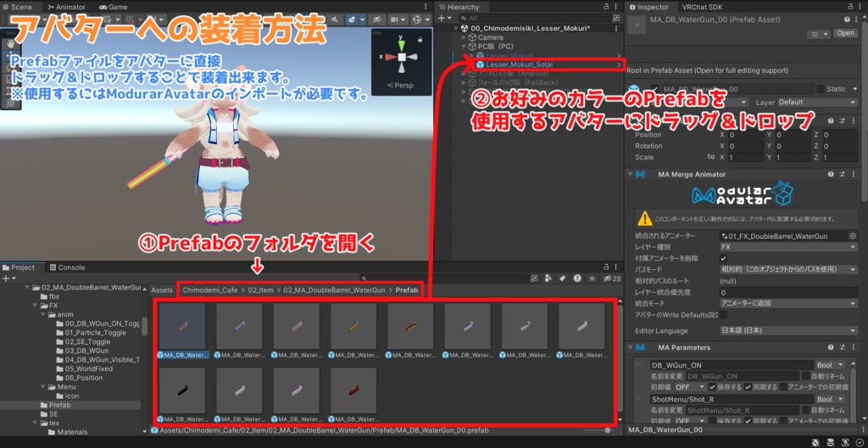
Task: Toggle the Write Defaults checkbox
Action: pyautogui.click(x=723, y=315)
